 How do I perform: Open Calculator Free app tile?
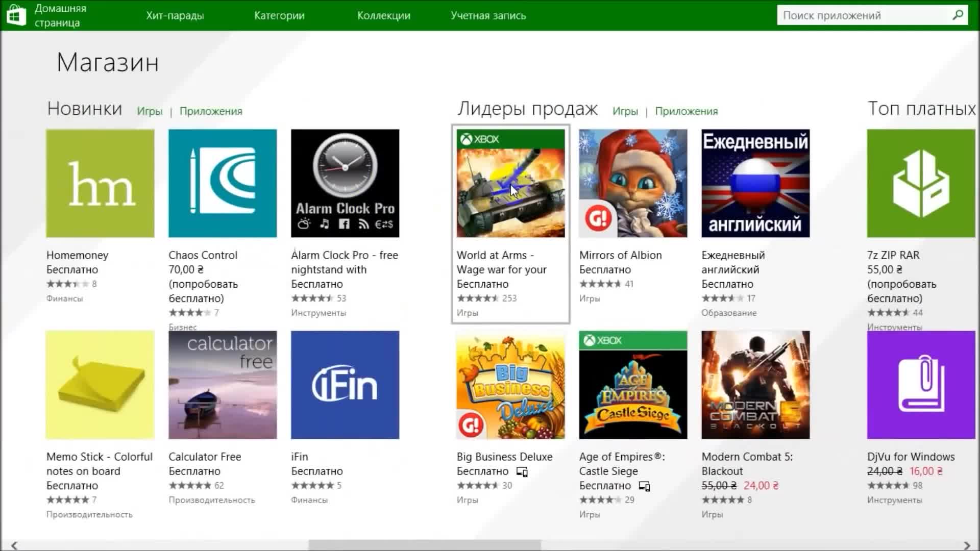click(223, 385)
